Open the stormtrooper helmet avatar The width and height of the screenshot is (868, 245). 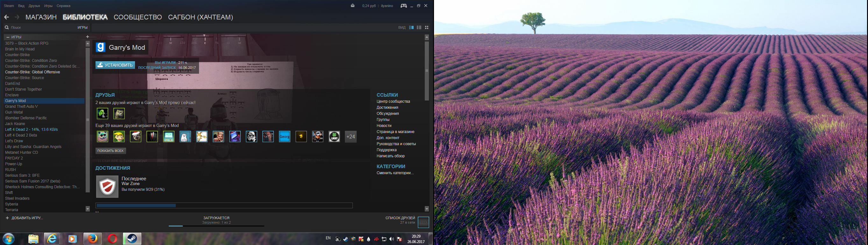[251, 137]
